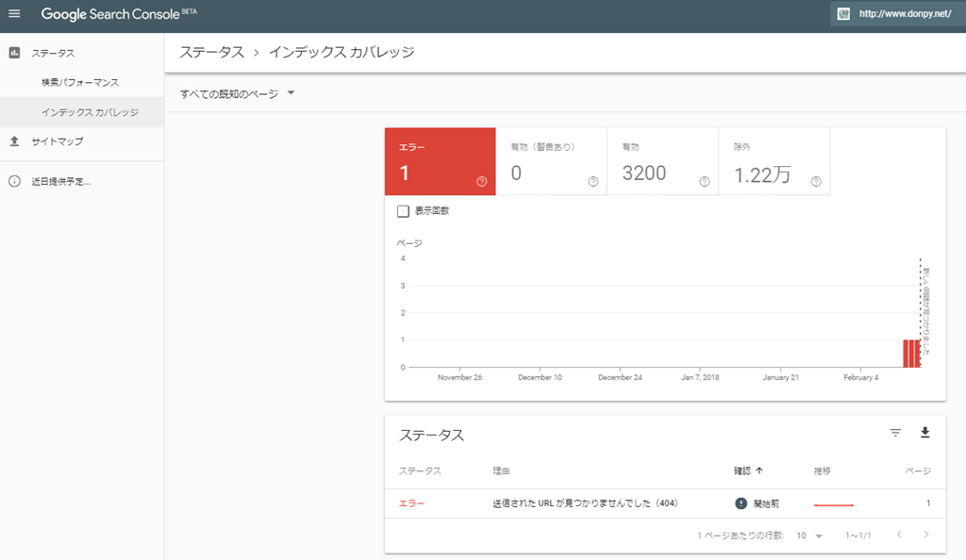Open help icon on the 有効 card

pyautogui.click(x=705, y=182)
